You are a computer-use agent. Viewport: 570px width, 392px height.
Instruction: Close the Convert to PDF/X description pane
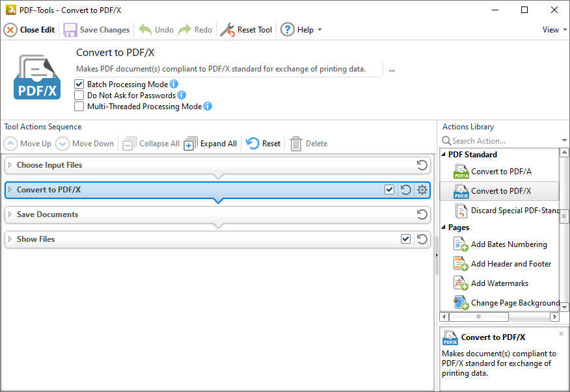coord(562,333)
